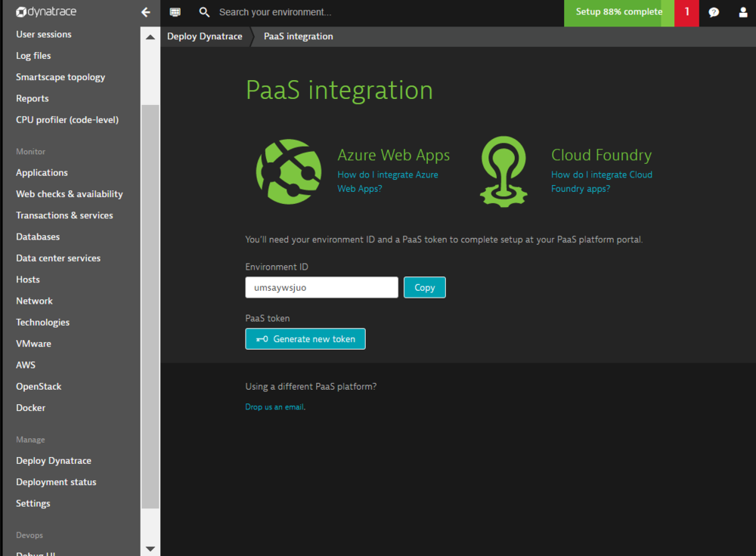Open OpenStack in the sidebar
The image size is (756, 556).
tap(39, 387)
